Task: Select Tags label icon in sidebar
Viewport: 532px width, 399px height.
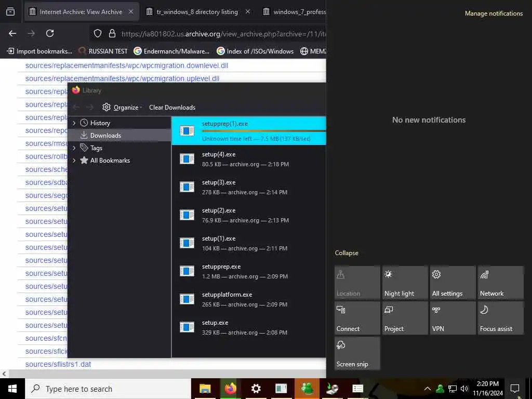Action: coord(84,148)
